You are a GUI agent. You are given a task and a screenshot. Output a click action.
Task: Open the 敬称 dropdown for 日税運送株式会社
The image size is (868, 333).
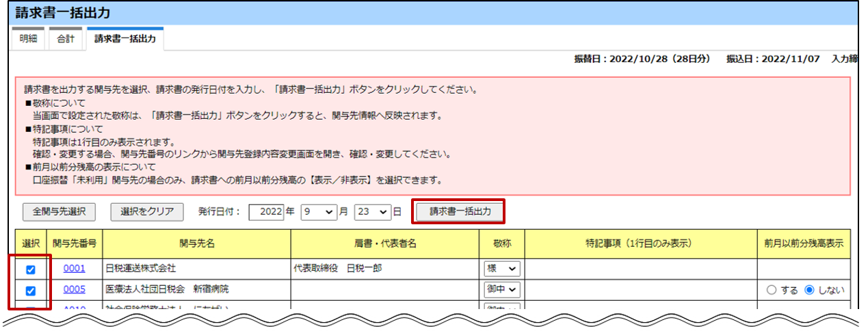tap(501, 269)
